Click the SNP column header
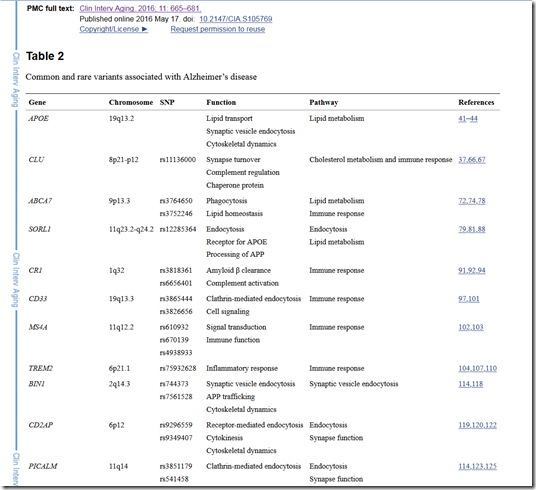This screenshot has width=536, height=490. 167,102
